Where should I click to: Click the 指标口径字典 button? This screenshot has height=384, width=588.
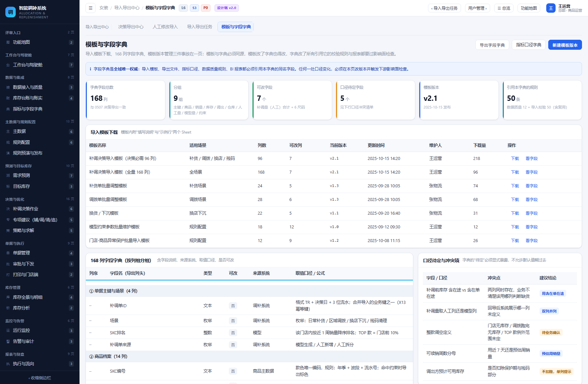pos(529,45)
